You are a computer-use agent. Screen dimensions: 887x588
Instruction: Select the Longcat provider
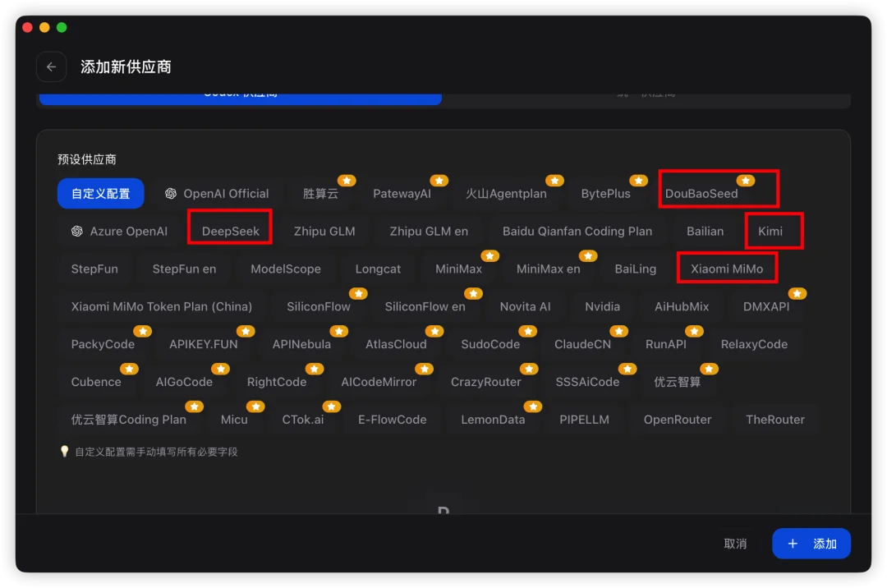[378, 269]
